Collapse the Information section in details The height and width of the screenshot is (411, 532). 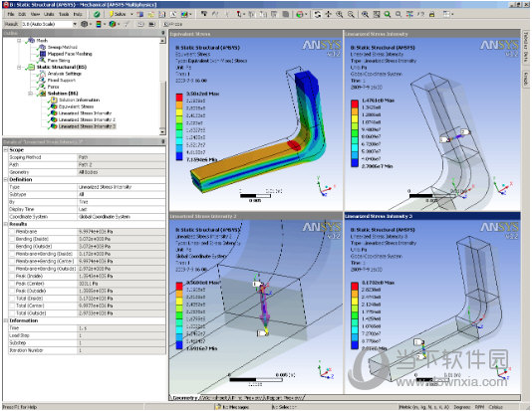(6, 320)
